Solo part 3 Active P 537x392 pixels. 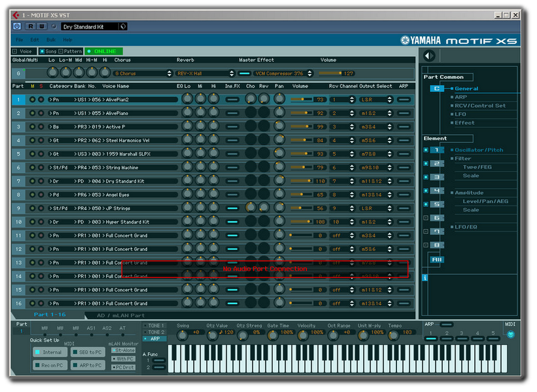point(41,127)
